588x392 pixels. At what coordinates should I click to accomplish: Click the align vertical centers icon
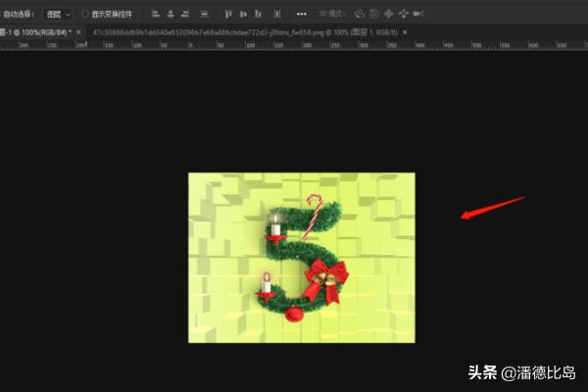pyautogui.click(x=243, y=14)
